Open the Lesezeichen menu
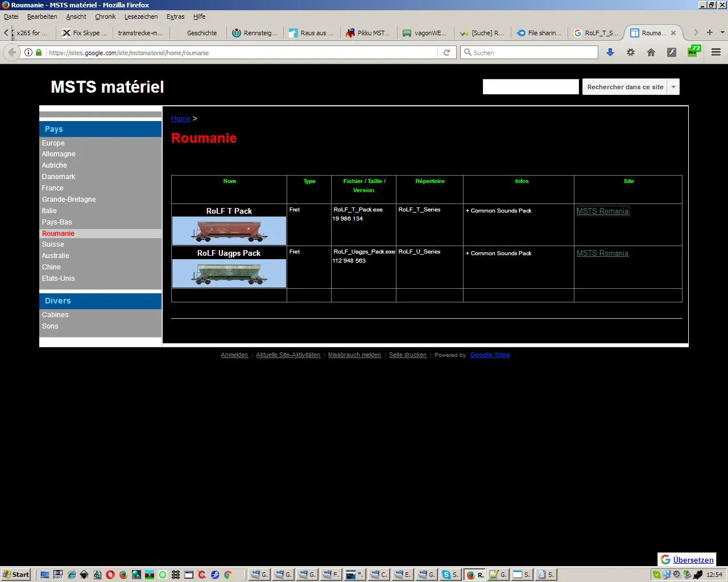Image resolution: width=728 pixels, height=582 pixels. [x=140, y=16]
